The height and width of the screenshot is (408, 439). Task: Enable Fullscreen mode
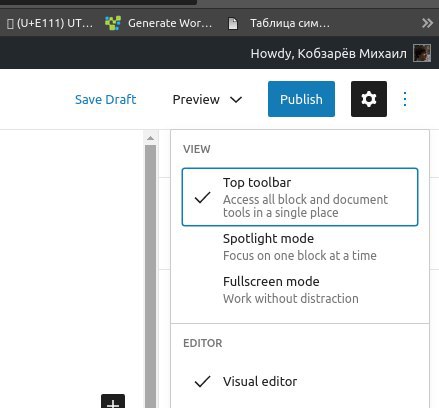300,290
